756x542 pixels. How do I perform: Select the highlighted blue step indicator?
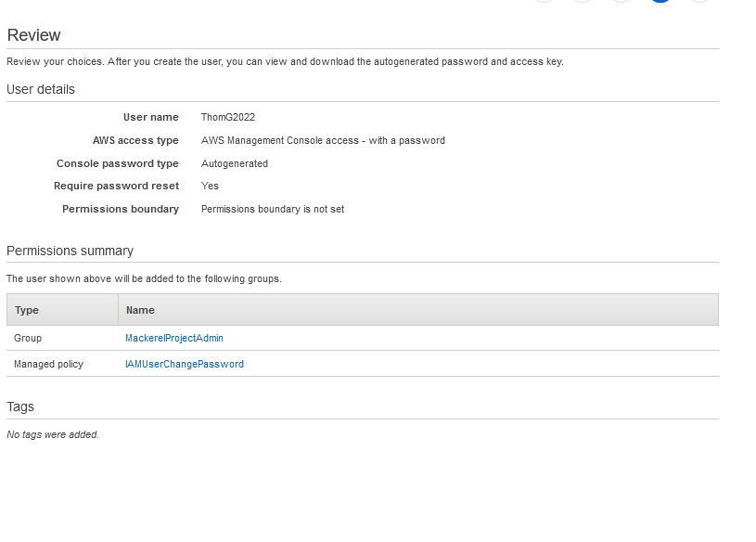point(660,2)
